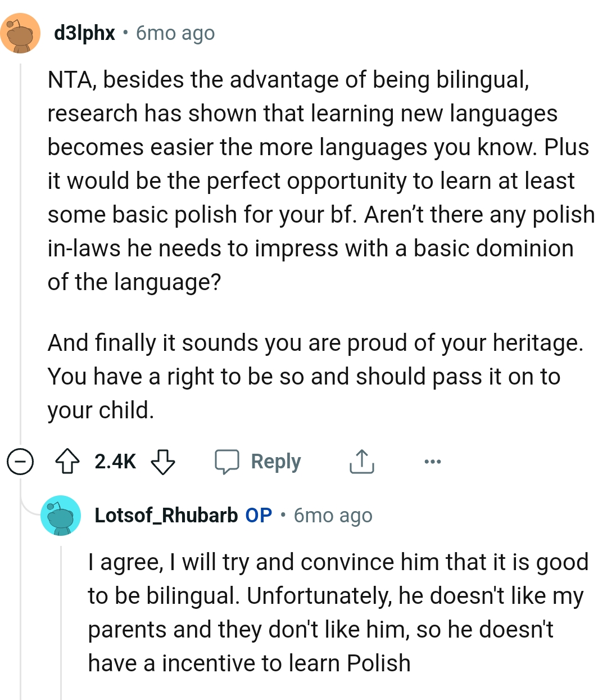Image resolution: width=607 pixels, height=700 pixels.
Task: Click the 'I agree' reply text
Action: tap(337, 613)
